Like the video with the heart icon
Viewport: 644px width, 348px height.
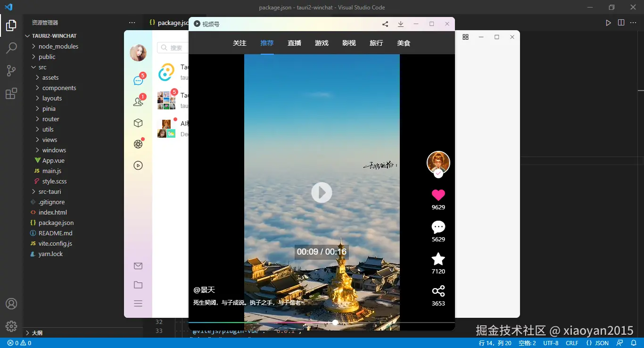[x=438, y=195]
